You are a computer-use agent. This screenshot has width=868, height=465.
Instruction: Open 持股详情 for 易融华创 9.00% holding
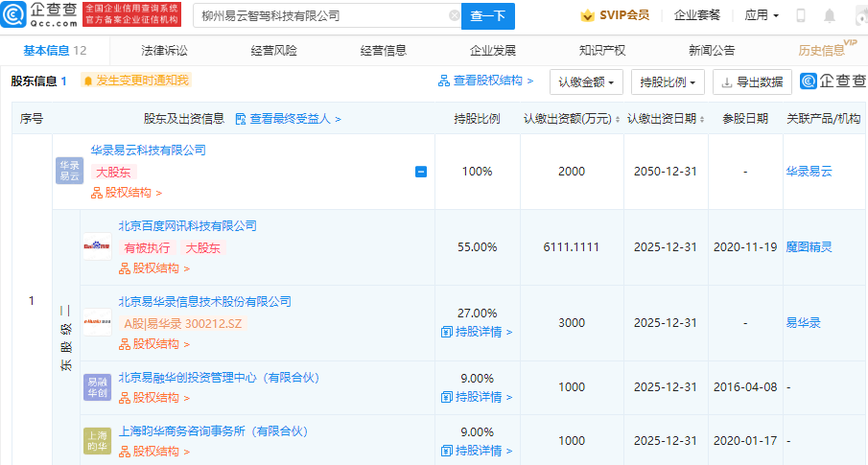click(x=477, y=397)
